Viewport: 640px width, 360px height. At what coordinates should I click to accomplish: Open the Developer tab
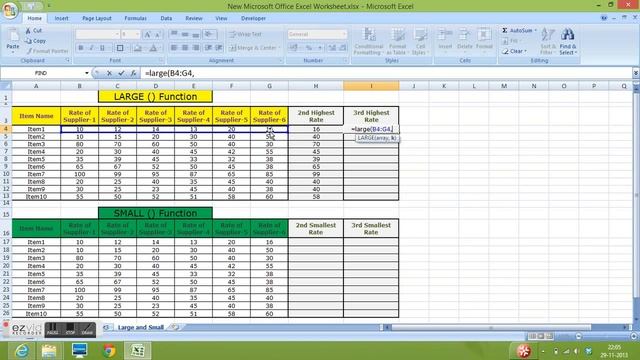(x=253, y=18)
